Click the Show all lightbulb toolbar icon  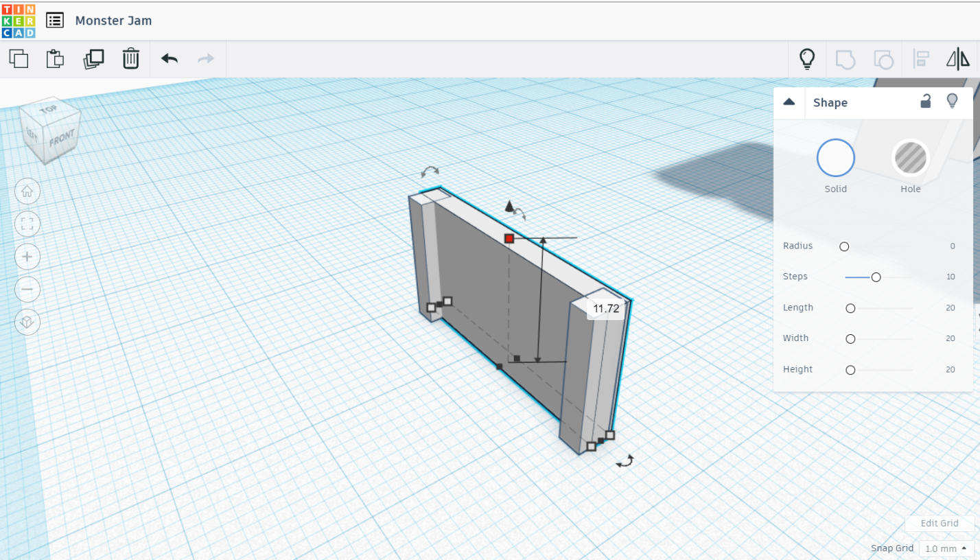[808, 59]
